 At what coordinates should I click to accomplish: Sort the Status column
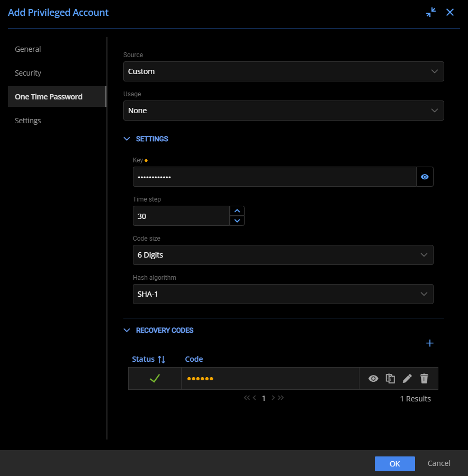pyautogui.click(x=161, y=359)
